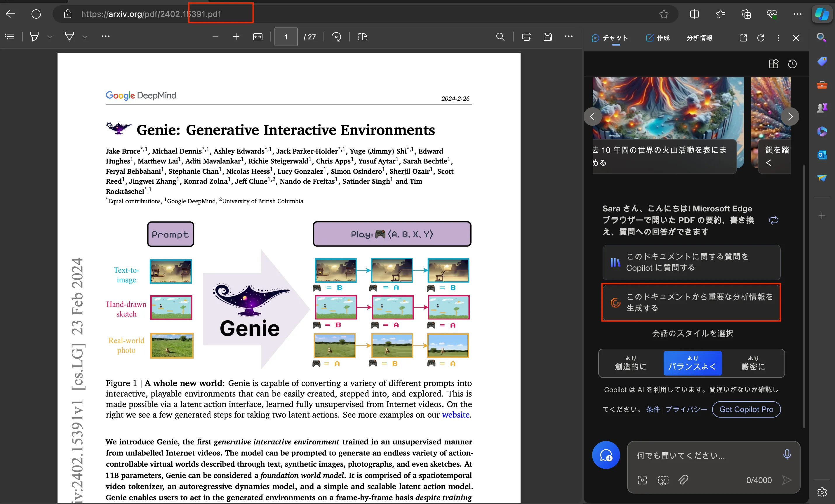Toggle the Copilot sidebar icon

click(822, 14)
